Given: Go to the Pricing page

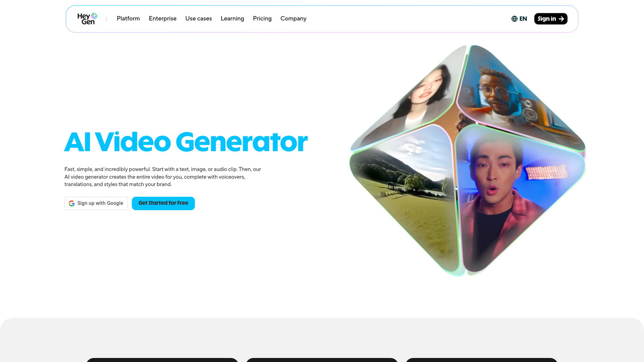Looking at the screenshot, I should point(262,19).
